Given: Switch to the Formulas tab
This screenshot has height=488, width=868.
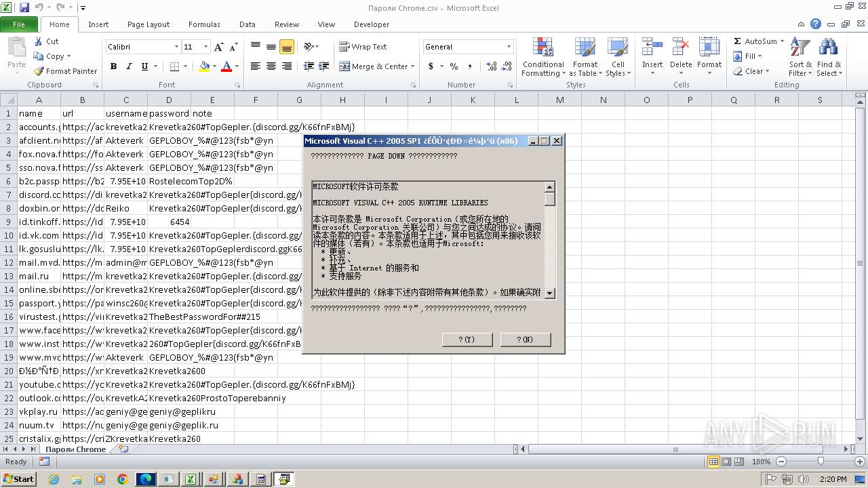Looking at the screenshot, I should point(204,24).
